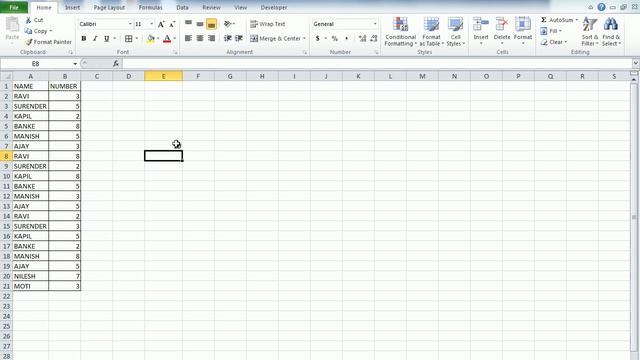
Task: Apply the Borders icon
Action: (129, 38)
